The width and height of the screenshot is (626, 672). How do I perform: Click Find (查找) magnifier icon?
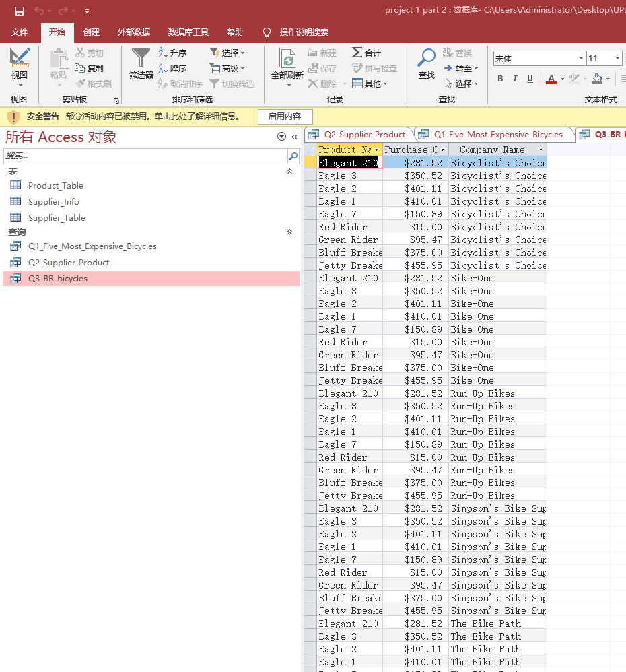427,58
